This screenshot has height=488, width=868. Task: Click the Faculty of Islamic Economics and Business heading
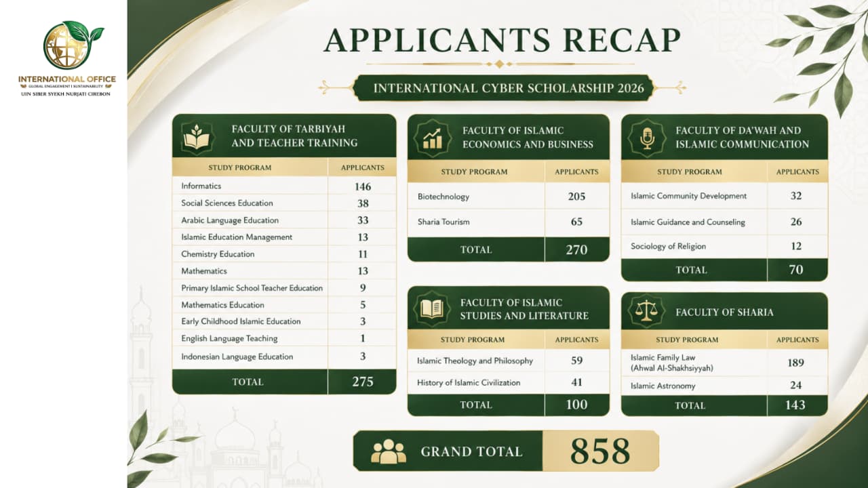coord(528,137)
